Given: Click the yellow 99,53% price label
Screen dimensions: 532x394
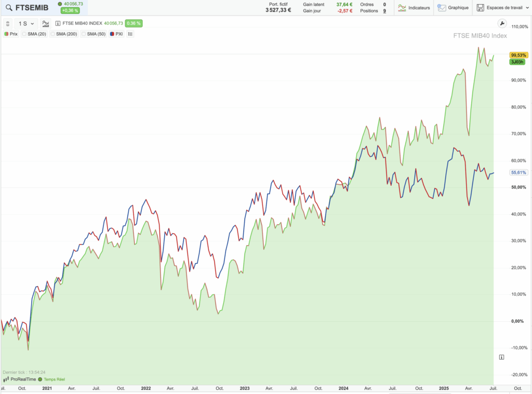Looking at the screenshot, I should [518, 55].
